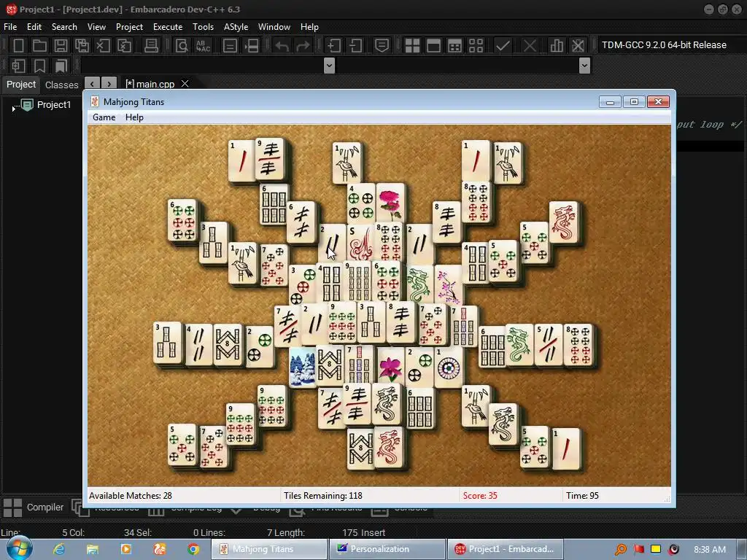The width and height of the screenshot is (747, 560).
Task: Select the Project panel tab
Action: pos(21,85)
